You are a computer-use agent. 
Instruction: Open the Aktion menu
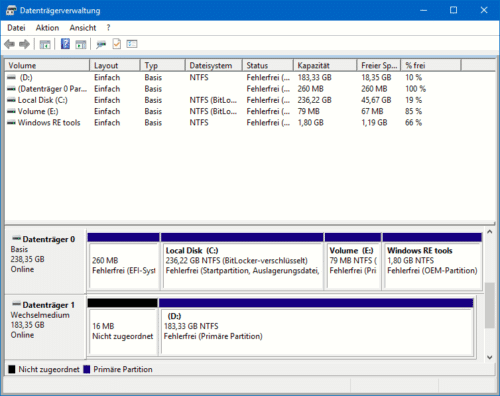47,28
